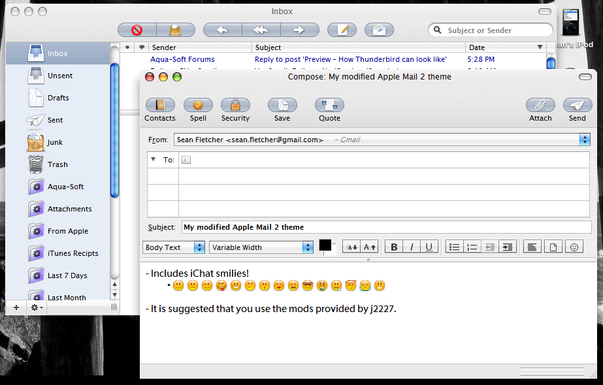Image resolution: width=603 pixels, height=385 pixels.
Task: Click the Subject column header
Action: pyautogui.click(x=358, y=47)
